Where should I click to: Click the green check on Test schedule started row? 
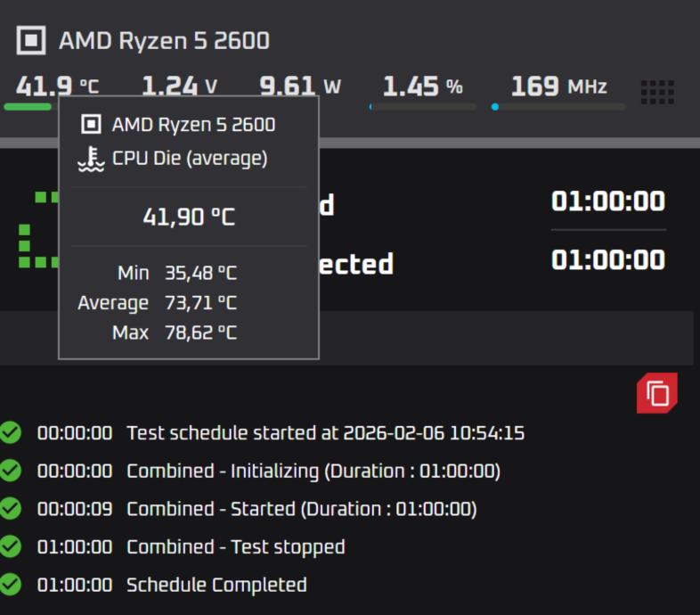(11, 432)
